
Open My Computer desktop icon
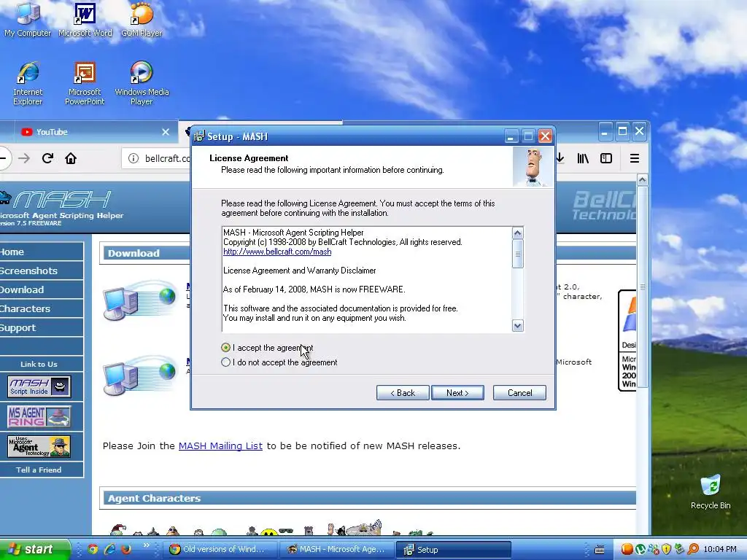(28, 19)
